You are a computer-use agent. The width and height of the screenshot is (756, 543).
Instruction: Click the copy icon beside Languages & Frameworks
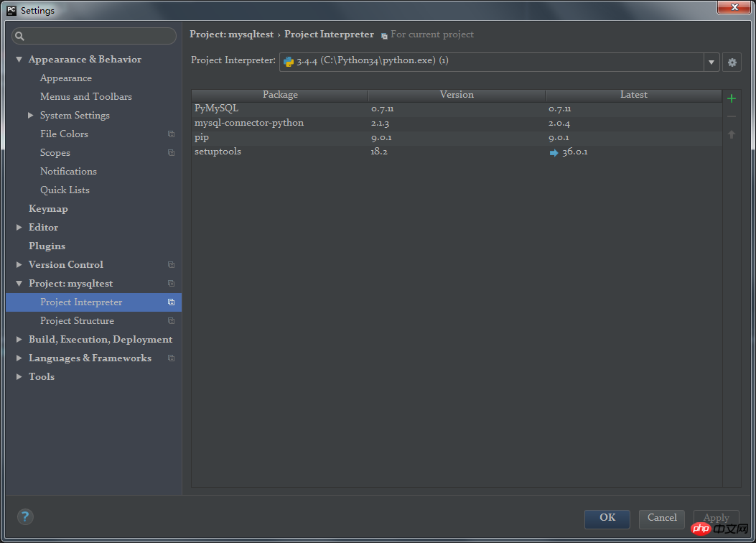[x=171, y=358]
